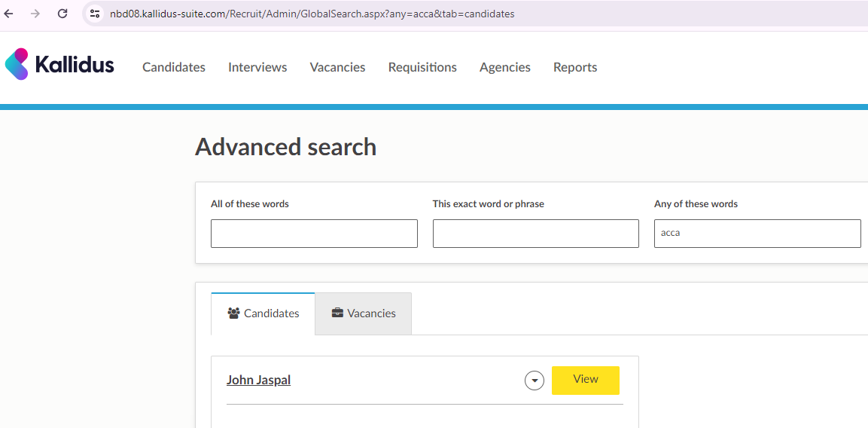
Task: Navigate to the Requisitions section
Action: (422, 67)
